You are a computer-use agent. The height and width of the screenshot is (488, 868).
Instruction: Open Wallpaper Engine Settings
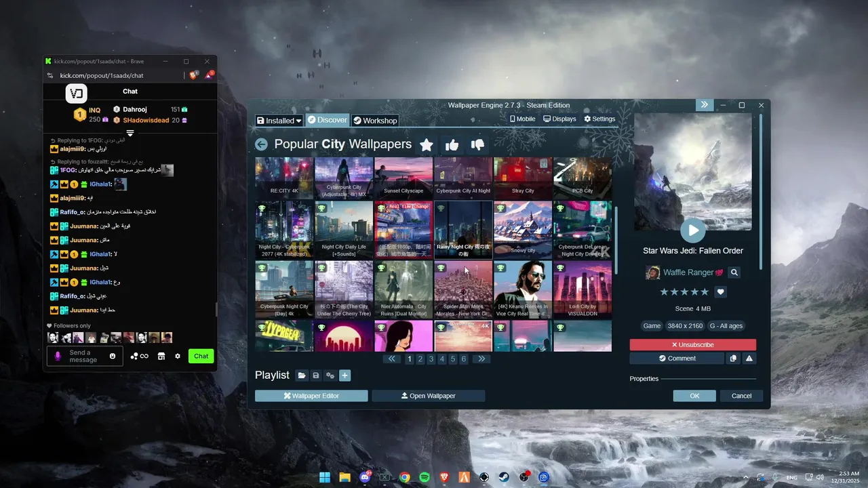(599, 119)
